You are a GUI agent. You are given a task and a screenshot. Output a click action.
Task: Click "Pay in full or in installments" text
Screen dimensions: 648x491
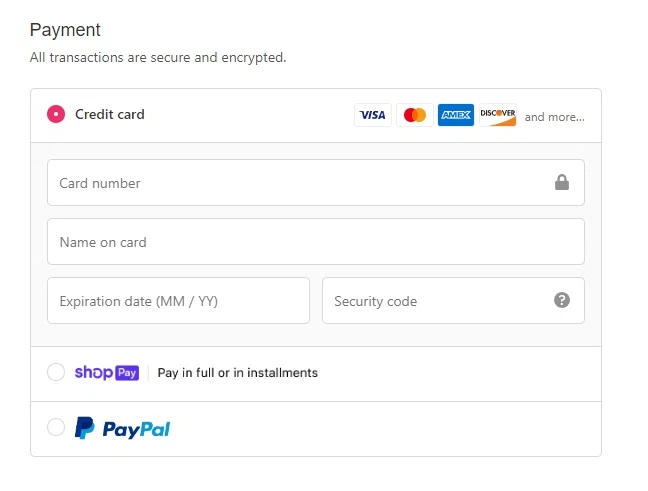point(238,373)
